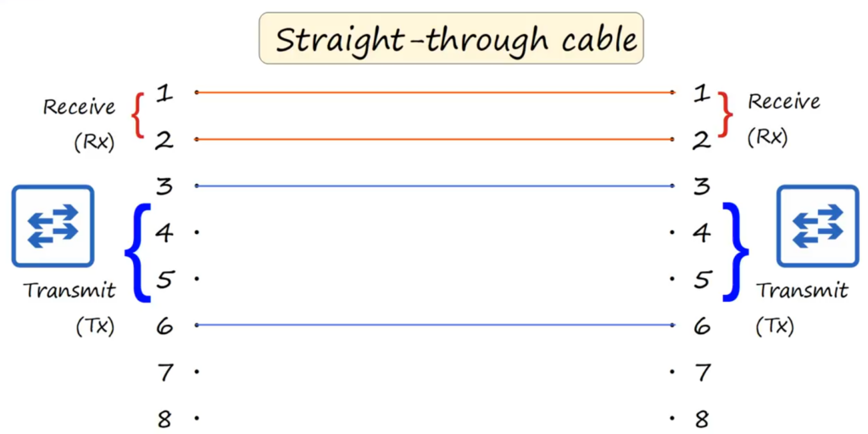
Task: Click the right Receive label text
Action: tap(784, 102)
